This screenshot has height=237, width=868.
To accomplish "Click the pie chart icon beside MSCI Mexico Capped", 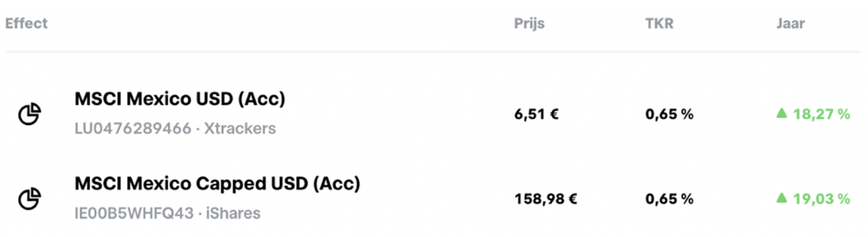I will 29,199.
